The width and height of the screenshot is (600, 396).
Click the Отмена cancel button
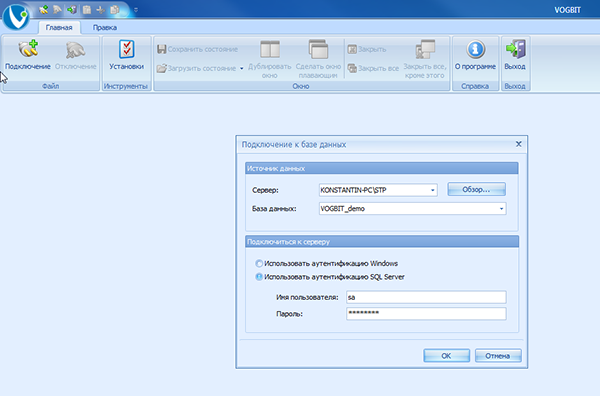coord(498,355)
